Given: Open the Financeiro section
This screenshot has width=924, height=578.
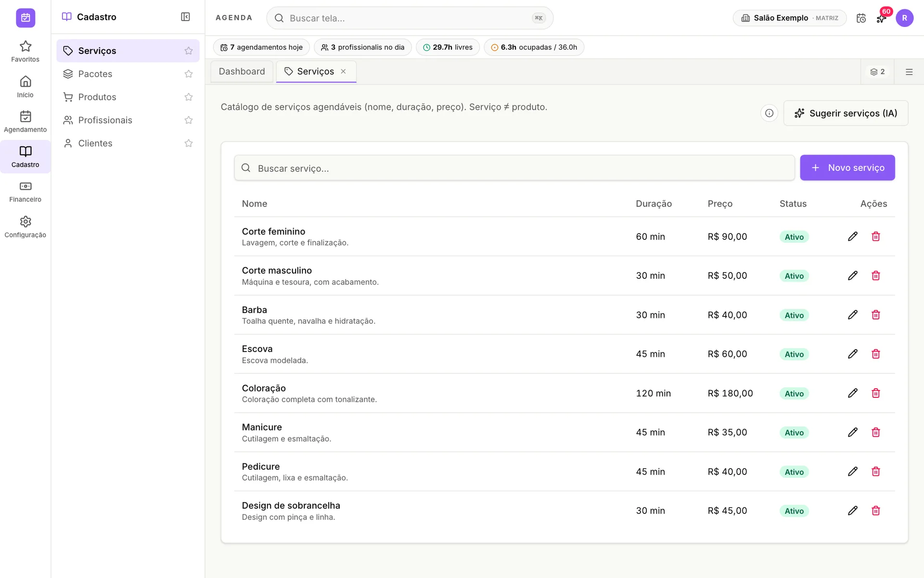Looking at the screenshot, I should click(x=25, y=192).
